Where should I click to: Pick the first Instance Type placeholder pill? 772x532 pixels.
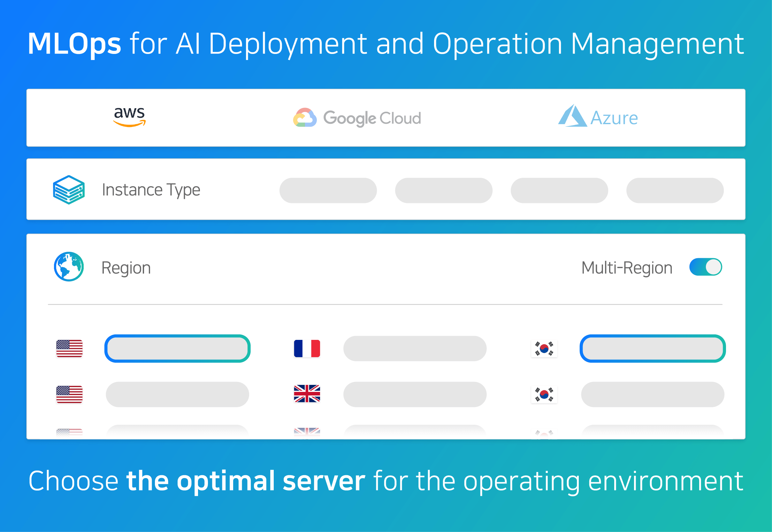coord(328,190)
